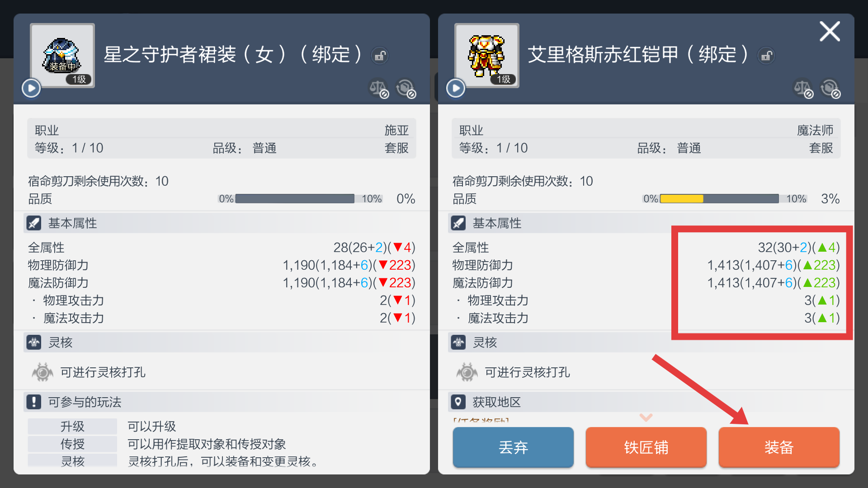Select the 升级 gameplay entry
This screenshot has width=868, height=488.
point(72,426)
